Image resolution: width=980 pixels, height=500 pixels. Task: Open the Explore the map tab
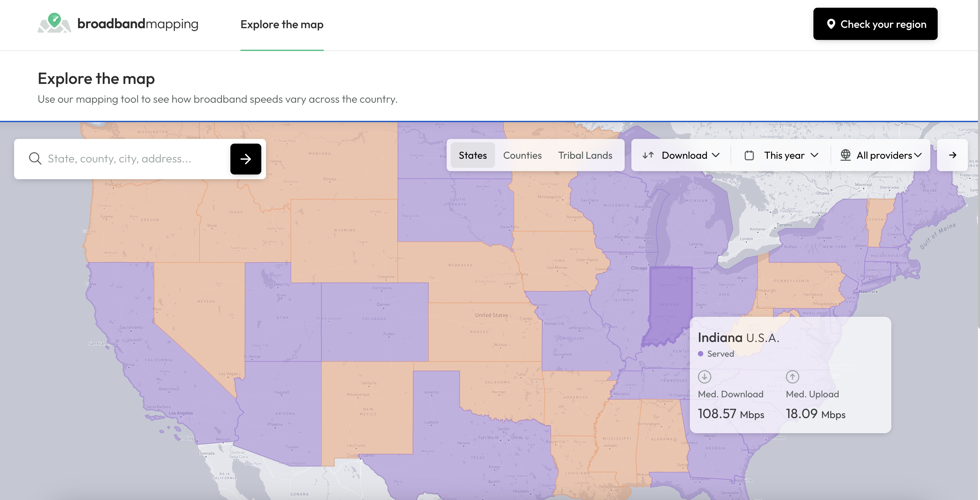point(281,24)
